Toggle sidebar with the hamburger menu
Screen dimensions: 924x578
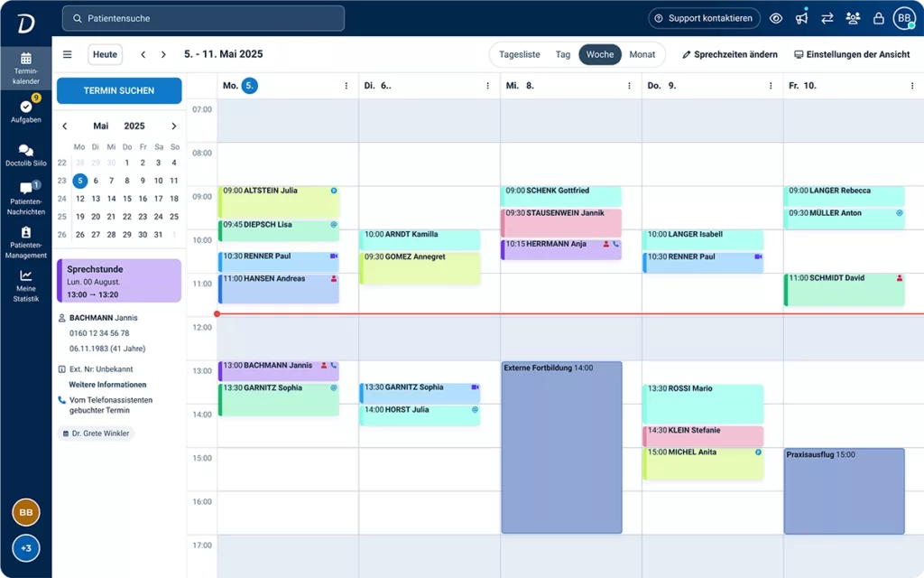(67, 54)
